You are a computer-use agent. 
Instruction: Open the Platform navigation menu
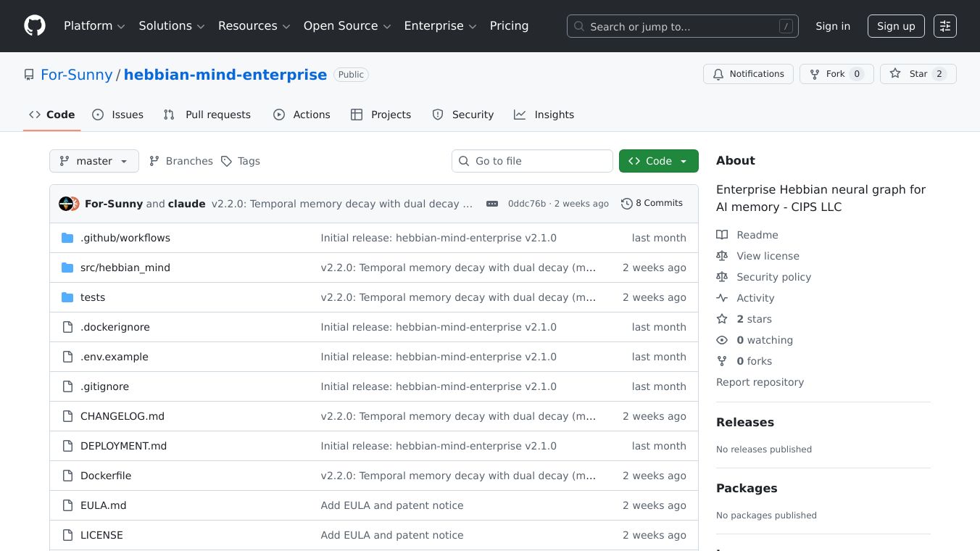94,26
